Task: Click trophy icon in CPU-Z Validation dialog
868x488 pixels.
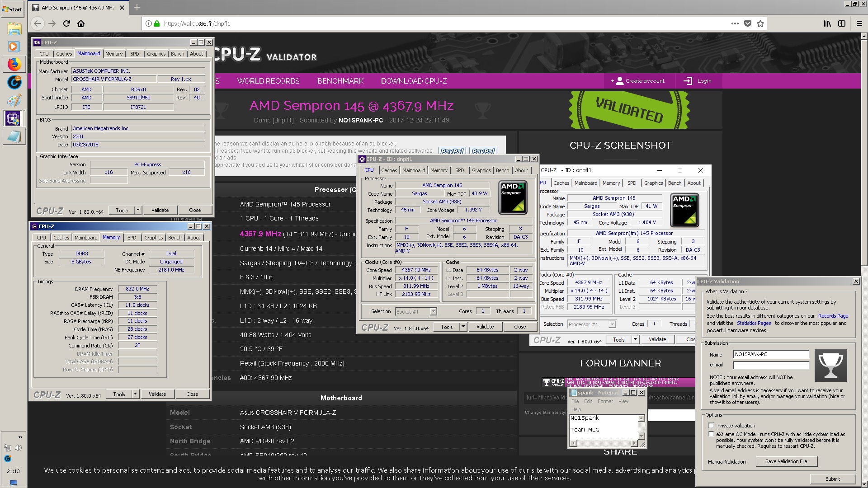Action: pos(830,366)
